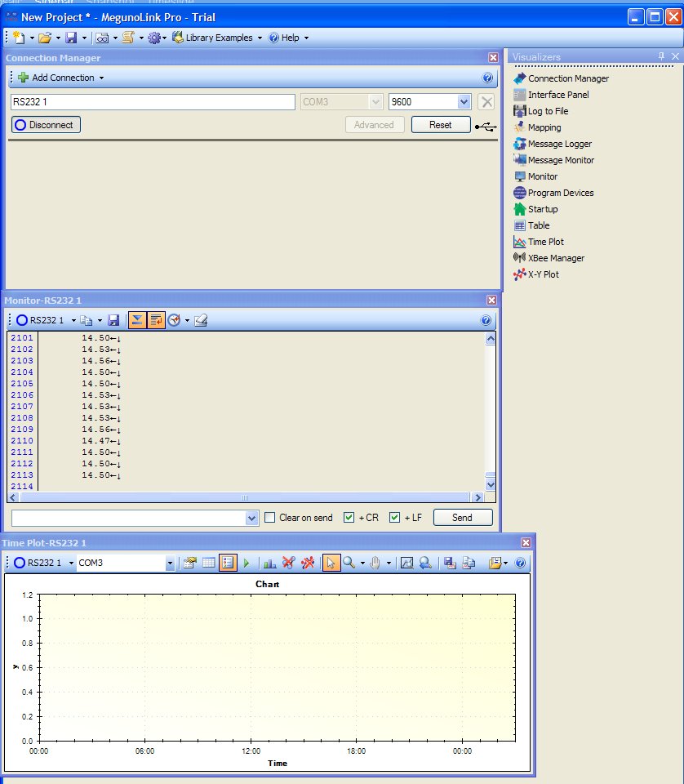This screenshot has height=784, width=684.
Task: Select Log to File visualizer
Action: [541, 111]
